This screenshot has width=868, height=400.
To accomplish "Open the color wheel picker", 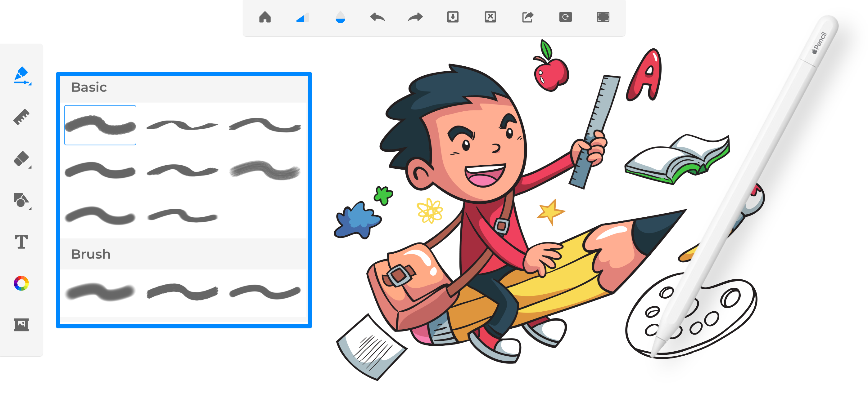I will pyautogui.click(x=21, y=283).
